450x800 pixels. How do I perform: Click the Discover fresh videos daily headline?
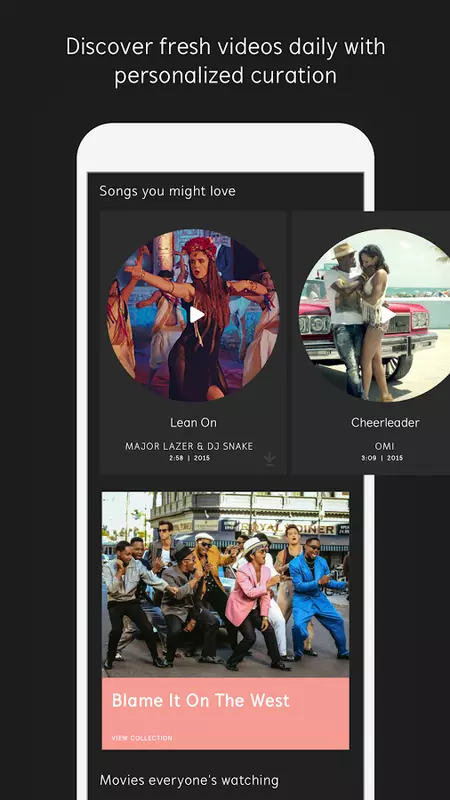pos(226,47)
